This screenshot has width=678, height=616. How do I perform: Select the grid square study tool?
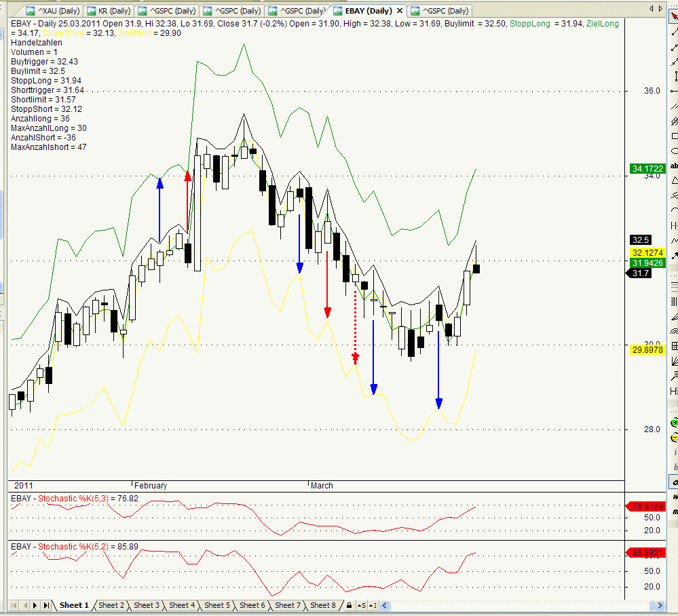click(x=674, y=346)
